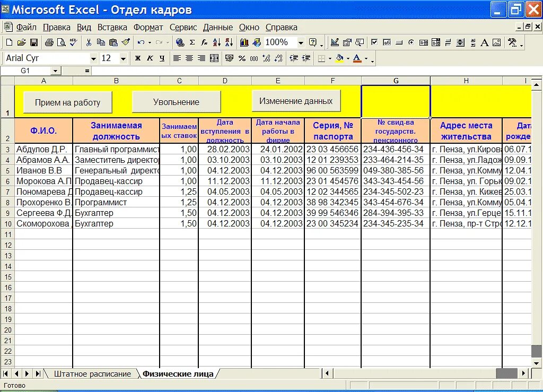
Task: Toggle italic formatting К
Action: [150, 58]
